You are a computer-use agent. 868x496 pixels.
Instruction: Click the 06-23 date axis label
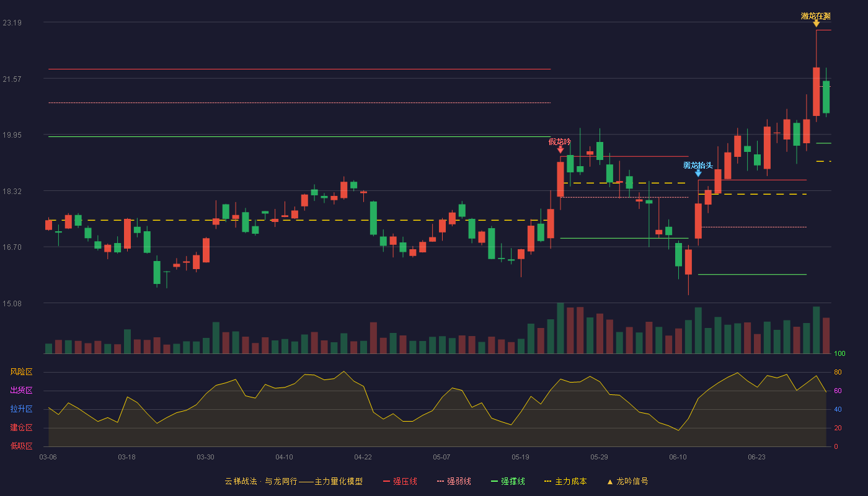point(756,457)
